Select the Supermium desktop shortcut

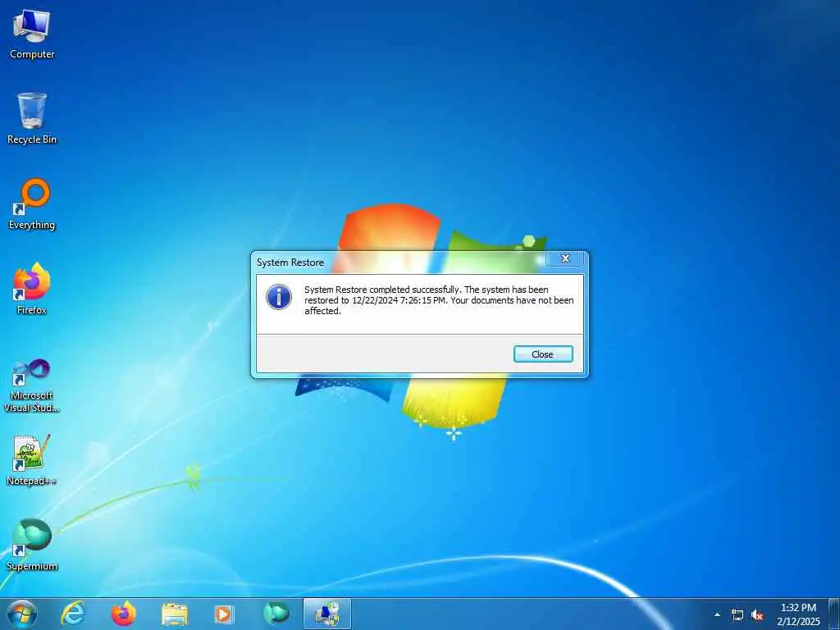[x=32, y=545]
